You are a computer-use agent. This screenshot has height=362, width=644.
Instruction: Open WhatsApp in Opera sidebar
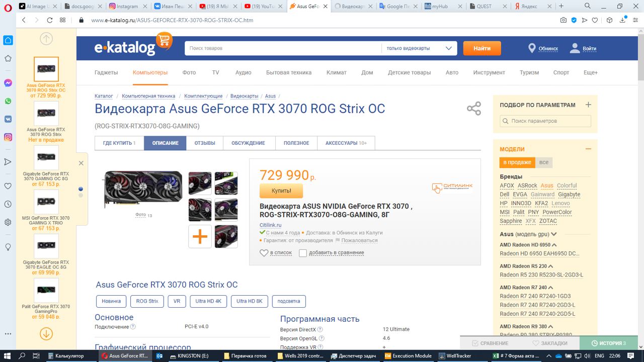[x=8, y=101]
